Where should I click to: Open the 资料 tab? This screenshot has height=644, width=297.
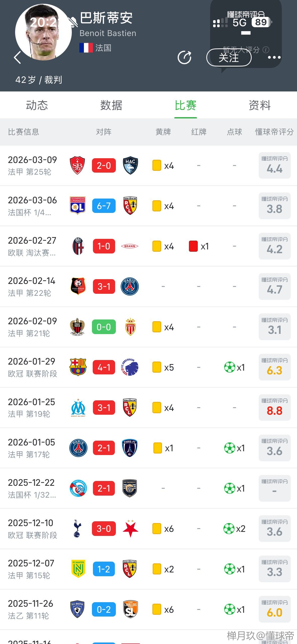[x=260, y=105]
